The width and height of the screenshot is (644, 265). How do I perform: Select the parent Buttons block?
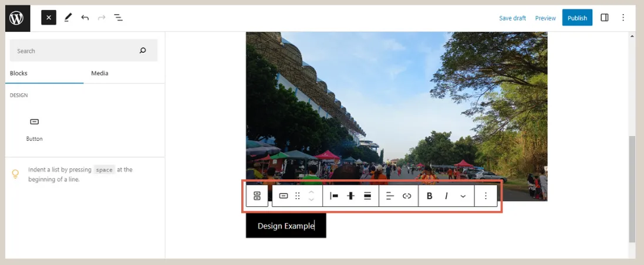(257, 196)
